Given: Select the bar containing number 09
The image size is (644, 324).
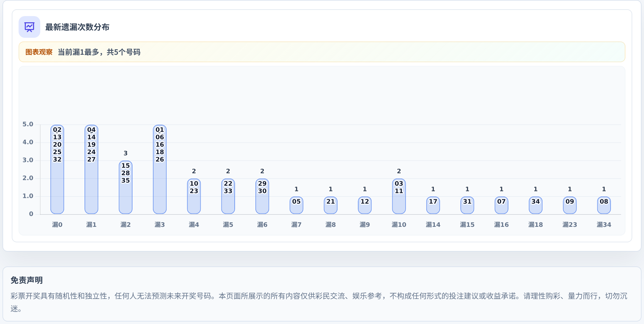Looking at the screenshot, I should point(570,205).
